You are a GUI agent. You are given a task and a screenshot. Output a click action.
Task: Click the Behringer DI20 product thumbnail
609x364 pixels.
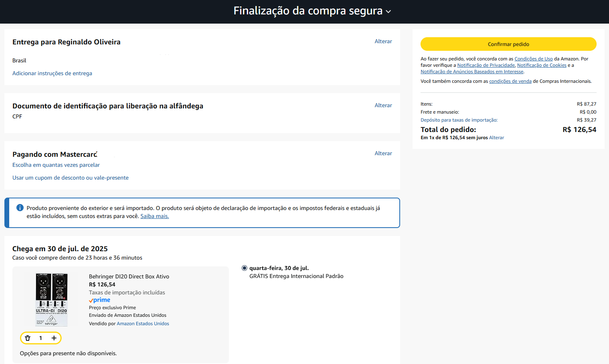pyautogui.click(x=52, y=300)
